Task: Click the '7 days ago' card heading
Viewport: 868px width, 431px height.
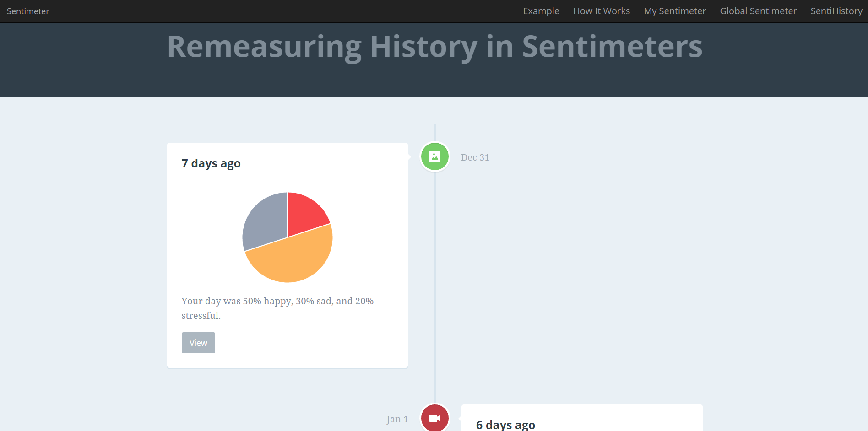Action: (x=211, y=164)
